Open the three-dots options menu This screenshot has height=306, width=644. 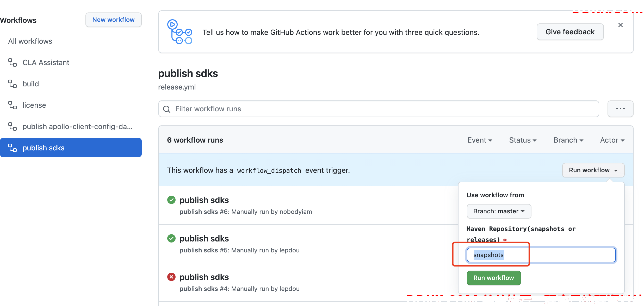[x=620, y=109]
